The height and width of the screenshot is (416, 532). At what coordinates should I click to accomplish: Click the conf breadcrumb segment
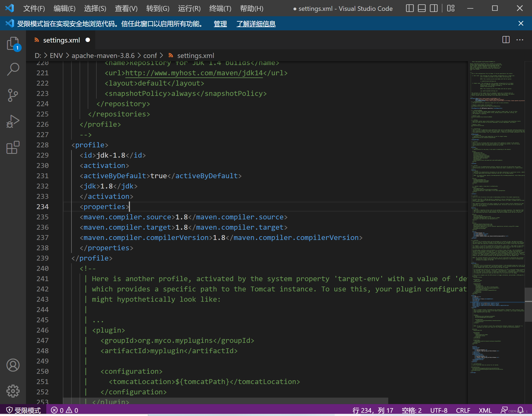(150, 56)
